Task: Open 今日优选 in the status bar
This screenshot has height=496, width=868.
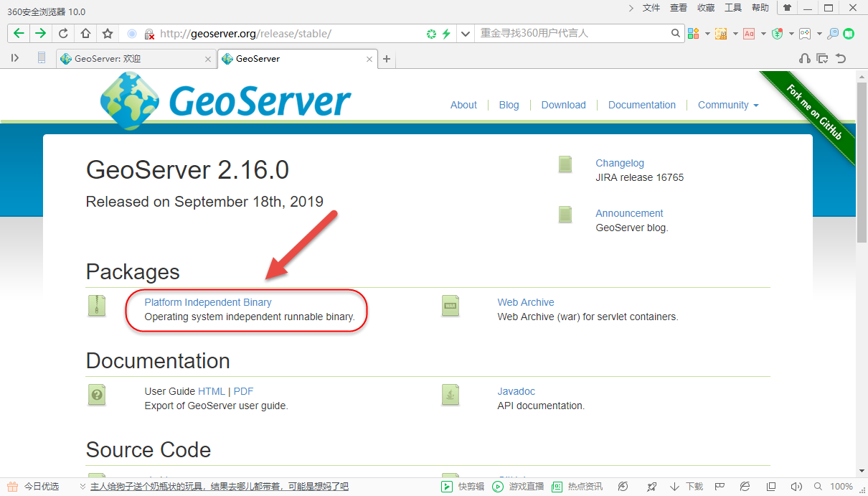Action: (x=34, y=487)
